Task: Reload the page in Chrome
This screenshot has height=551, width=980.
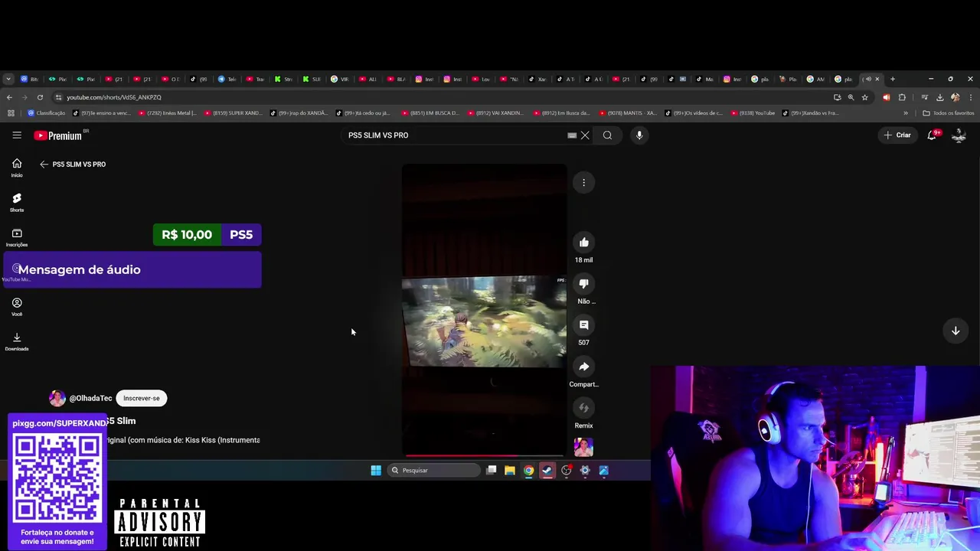Action: point(40,97)
